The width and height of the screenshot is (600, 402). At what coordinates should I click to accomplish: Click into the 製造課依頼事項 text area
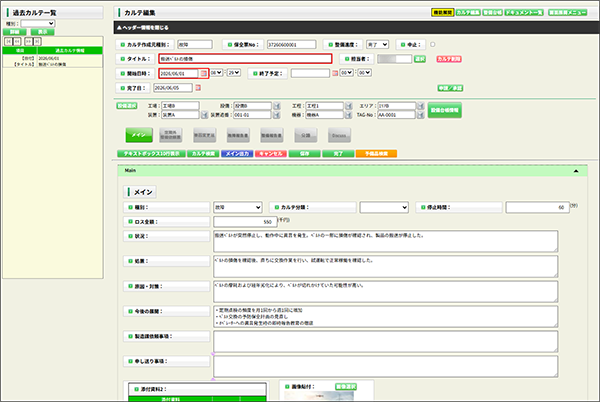click(x=385, y=342)
